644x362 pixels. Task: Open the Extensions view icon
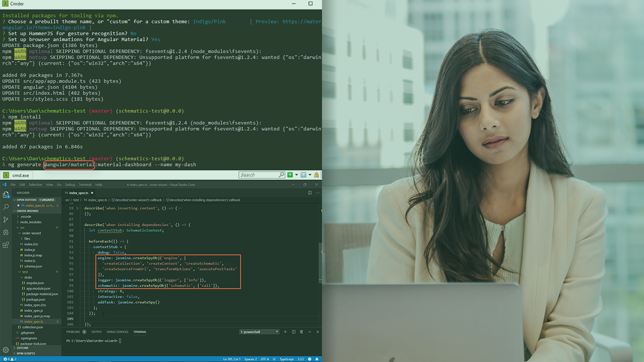click(x=6, y=245)
